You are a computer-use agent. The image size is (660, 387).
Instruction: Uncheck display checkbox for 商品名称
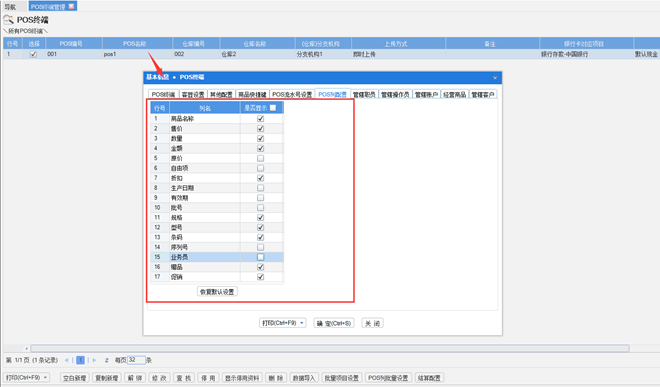tap(261, 119)
